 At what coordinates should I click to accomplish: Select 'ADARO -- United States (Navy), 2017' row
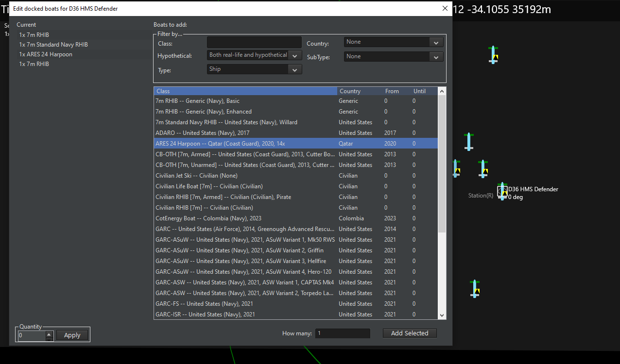click(295, 133)
